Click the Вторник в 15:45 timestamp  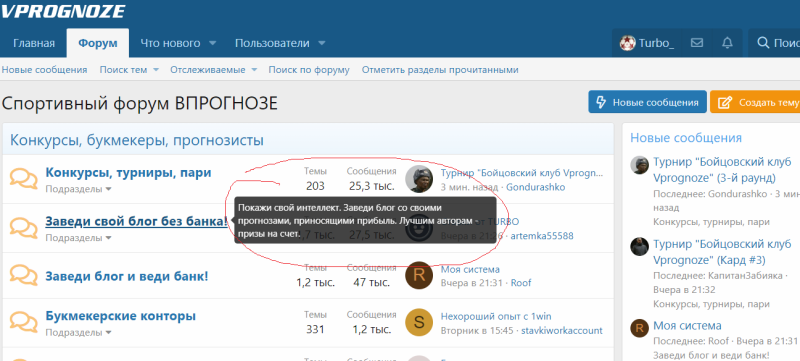477,330
